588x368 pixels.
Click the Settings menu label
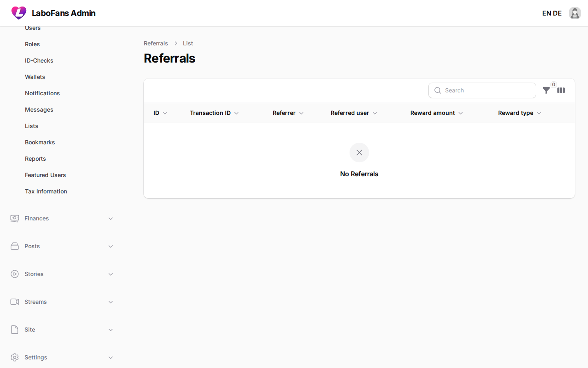pyautogui.click(x=36, y=357)
